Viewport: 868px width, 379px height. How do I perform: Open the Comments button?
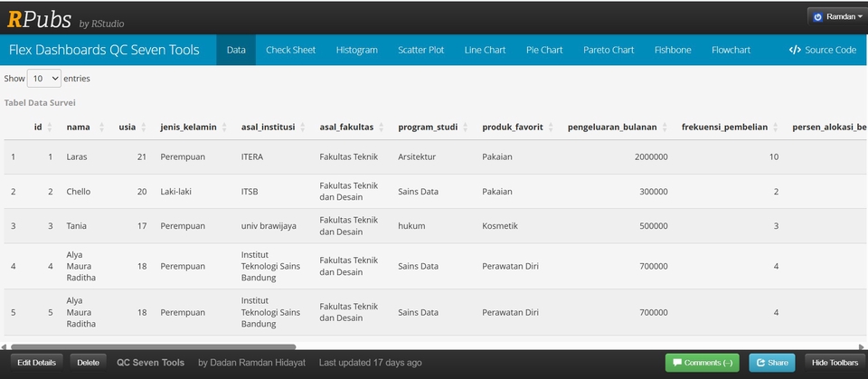pos(702,363)
